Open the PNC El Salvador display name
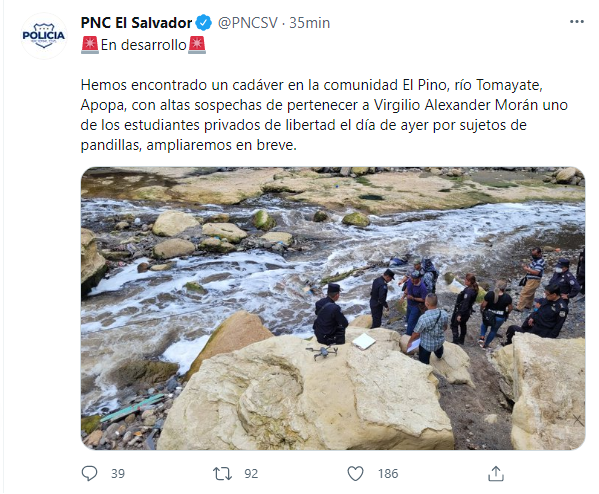Viewport: 599px width, 494px height. click(136, 23)
